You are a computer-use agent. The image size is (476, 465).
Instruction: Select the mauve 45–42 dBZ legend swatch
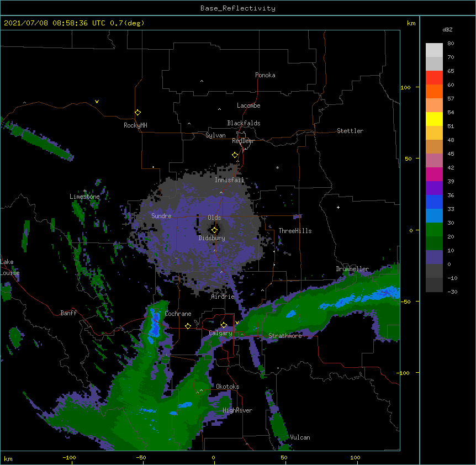click(434, 161)
